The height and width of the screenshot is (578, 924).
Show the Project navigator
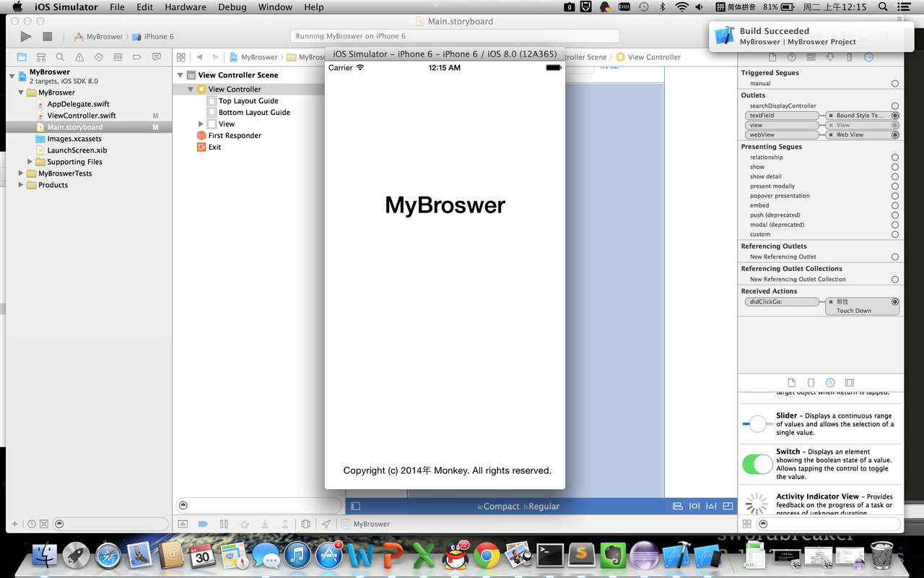pos(22,57)
